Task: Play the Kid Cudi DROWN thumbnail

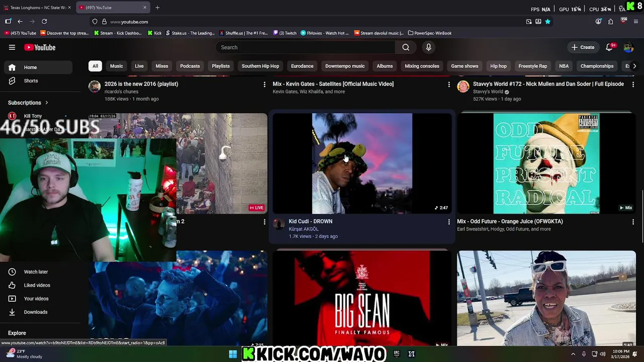Action: 362,163
